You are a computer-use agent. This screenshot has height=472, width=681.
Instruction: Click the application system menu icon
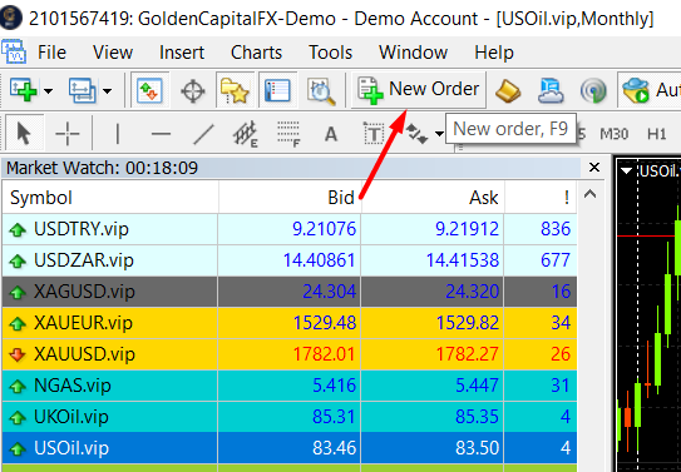(x=14, y=52)
